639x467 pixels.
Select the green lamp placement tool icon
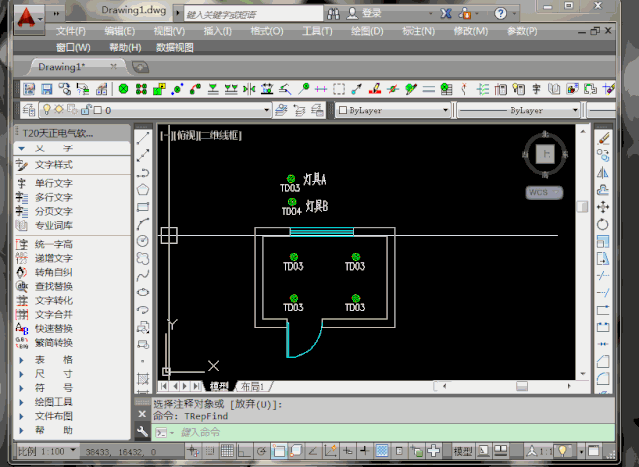(123, 89)
